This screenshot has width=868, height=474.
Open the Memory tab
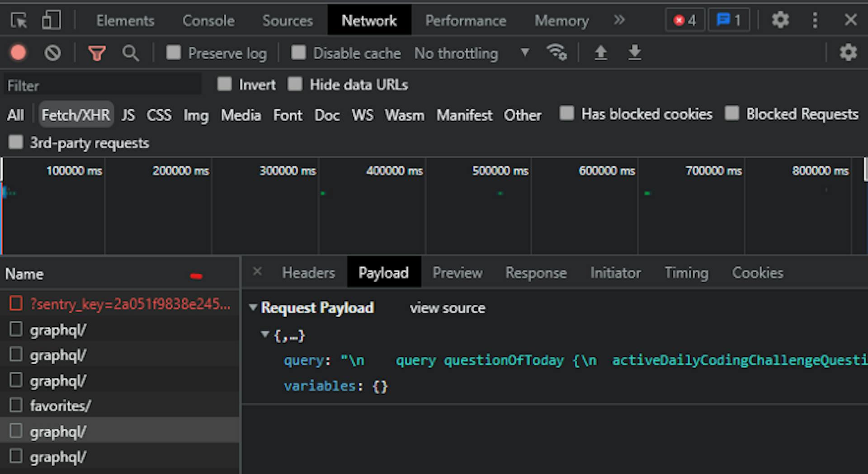pos(561,21)
